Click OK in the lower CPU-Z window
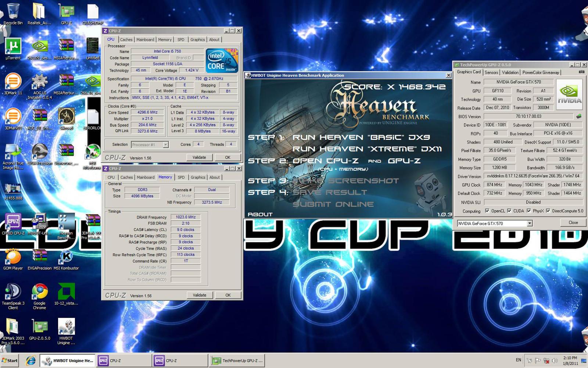 click(x=228, y=295)
